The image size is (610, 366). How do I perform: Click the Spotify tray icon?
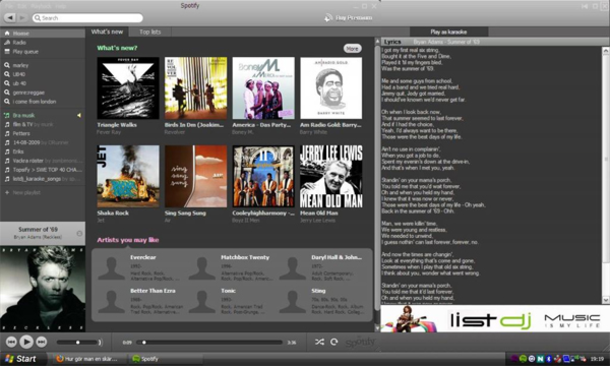pyautogui.click(x=523, y=359)
